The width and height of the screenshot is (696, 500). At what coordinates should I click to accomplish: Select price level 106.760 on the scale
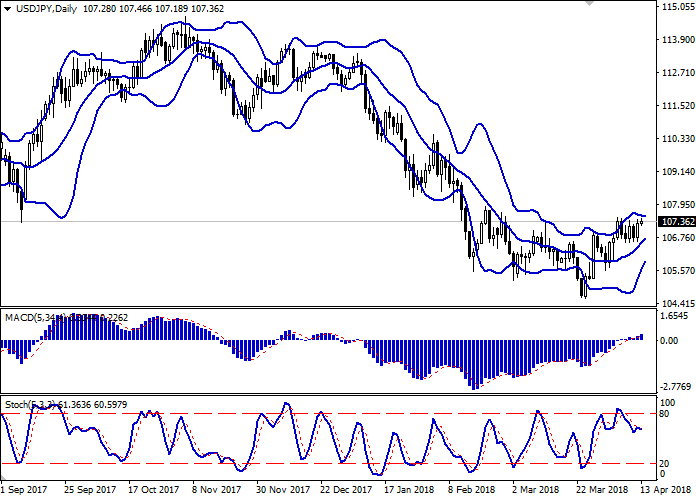pyautogui.click(x=678, y=238)
